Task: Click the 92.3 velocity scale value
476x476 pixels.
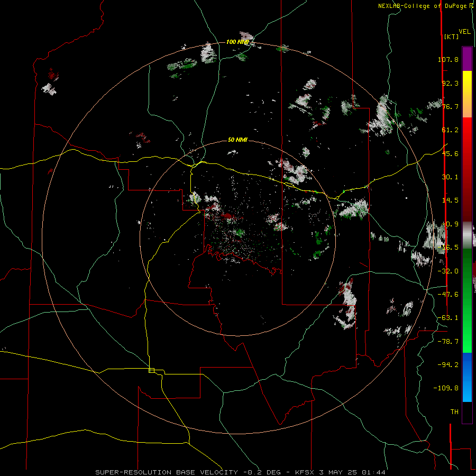Action: [450, 83]
